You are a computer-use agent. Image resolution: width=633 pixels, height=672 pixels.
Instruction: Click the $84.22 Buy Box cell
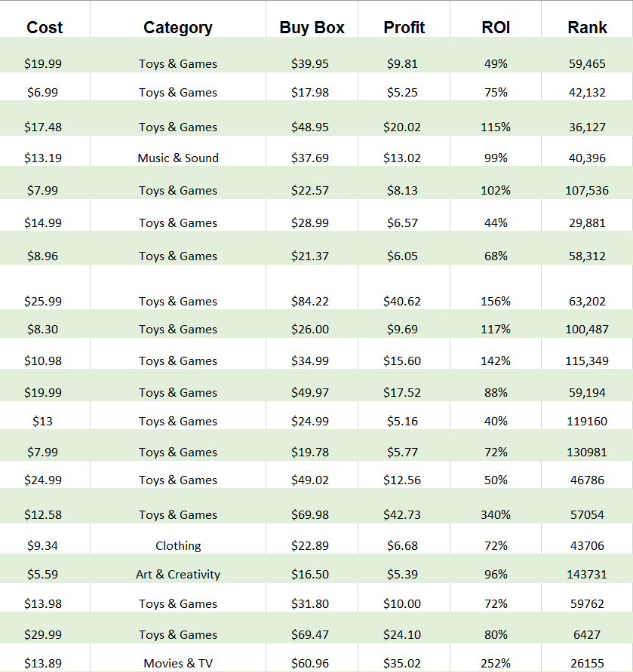tap(310, 302)
